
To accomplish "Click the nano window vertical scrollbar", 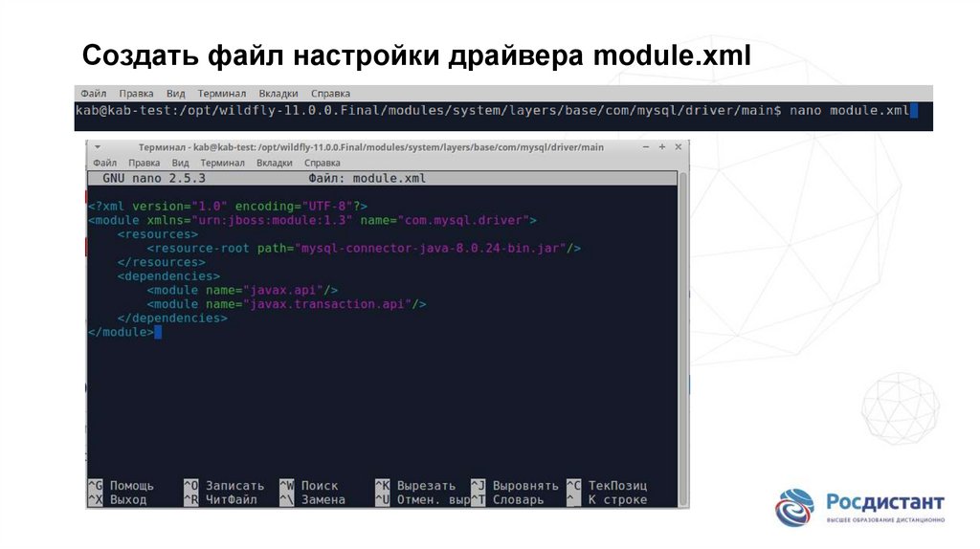I will click(683, 340).
